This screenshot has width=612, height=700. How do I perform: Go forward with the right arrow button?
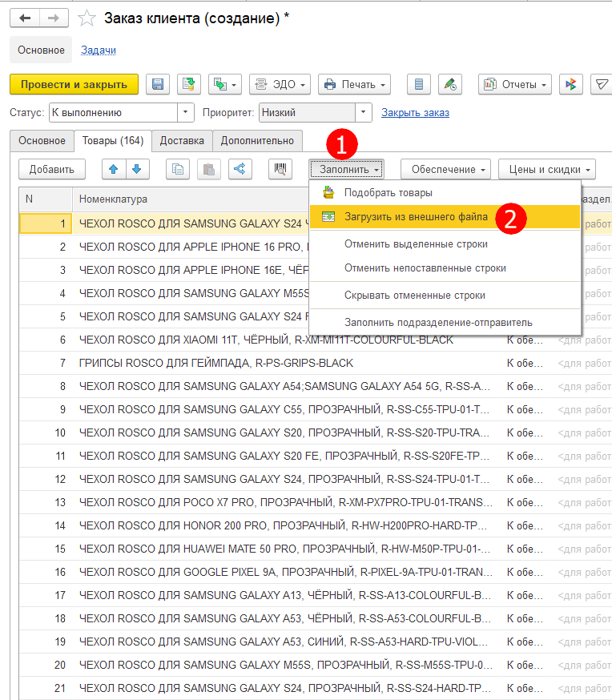coord(54,18)
